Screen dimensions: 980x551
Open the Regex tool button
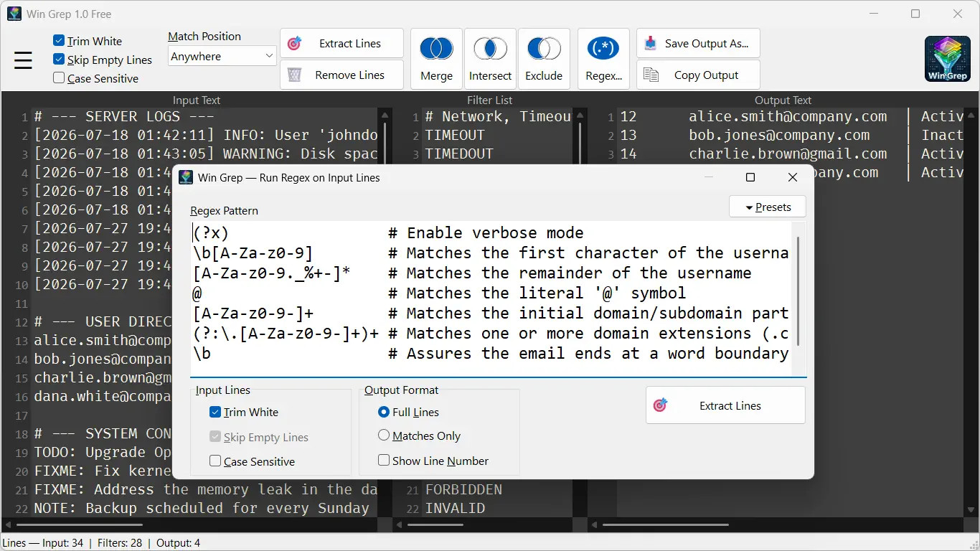tap(603, 59)
